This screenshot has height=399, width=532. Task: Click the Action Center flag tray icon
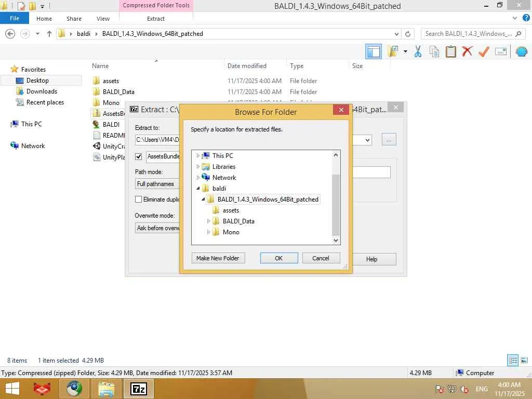(440, 389)
